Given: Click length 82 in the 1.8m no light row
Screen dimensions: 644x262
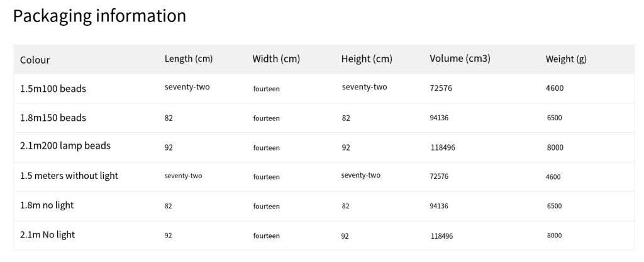Looking at the screenshot, I should [x=169, y=206].
